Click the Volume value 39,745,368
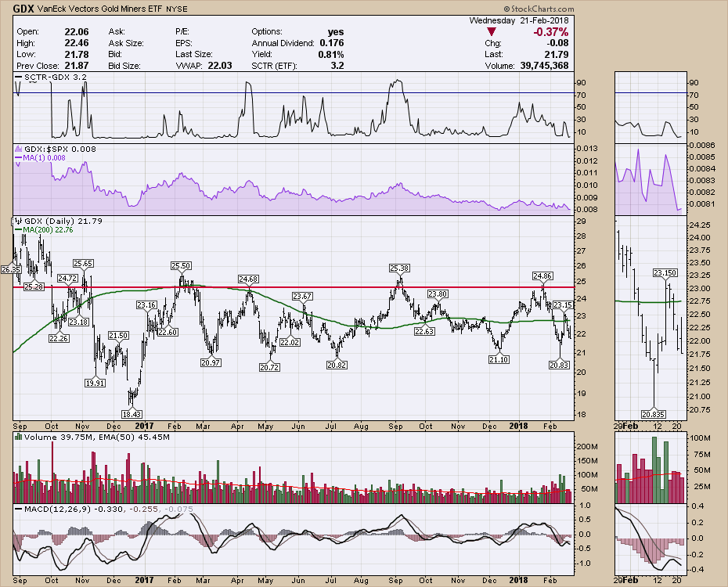The image size is (728, 587). (544, 66)
